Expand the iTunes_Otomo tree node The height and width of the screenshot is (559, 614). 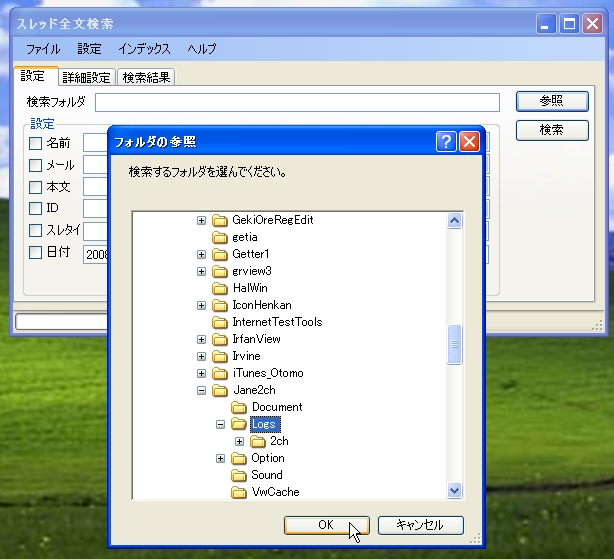click(201, 373)
